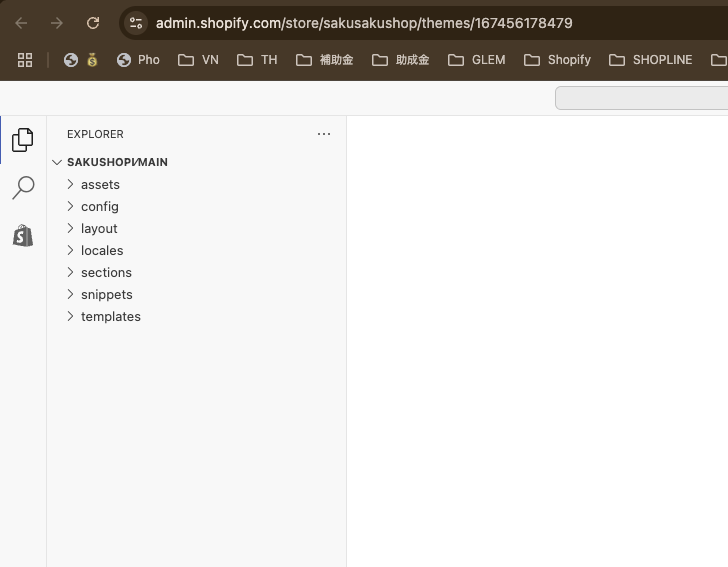Click the search box at the top of the editor
The image size is (728, 567).
pos(642,98)
